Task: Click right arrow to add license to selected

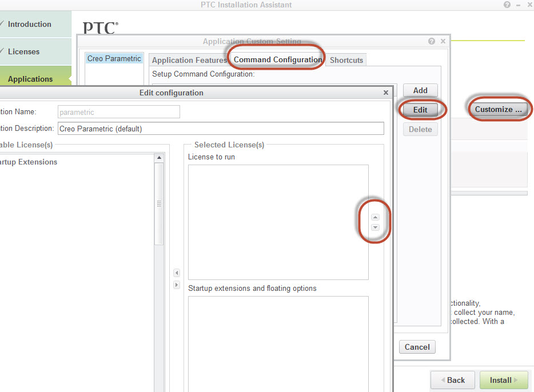Action: (177, 285)
